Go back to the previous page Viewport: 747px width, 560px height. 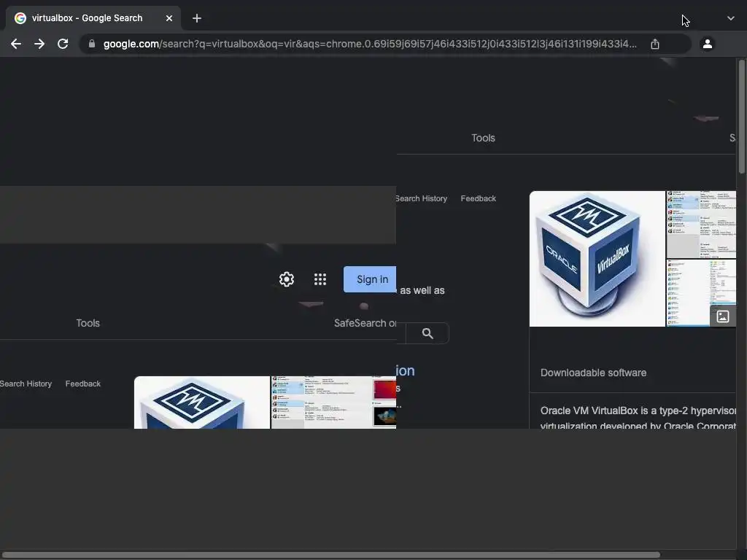click(x=16, y=44)
